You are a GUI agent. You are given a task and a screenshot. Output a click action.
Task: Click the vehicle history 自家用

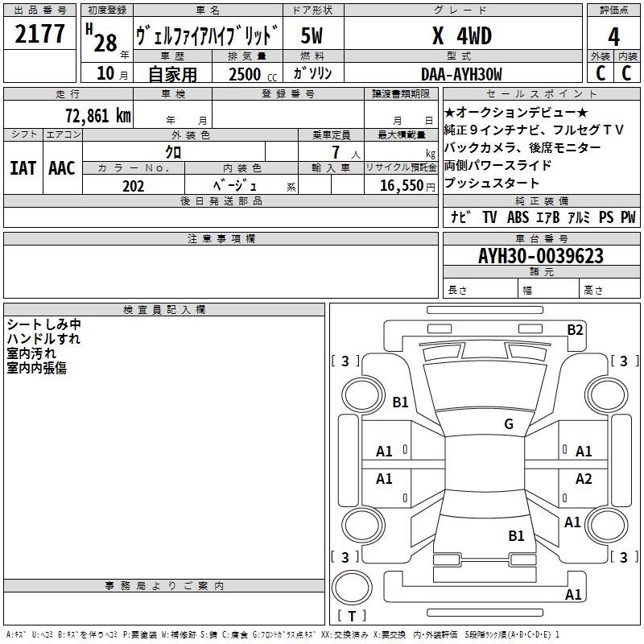click(172, 74)
